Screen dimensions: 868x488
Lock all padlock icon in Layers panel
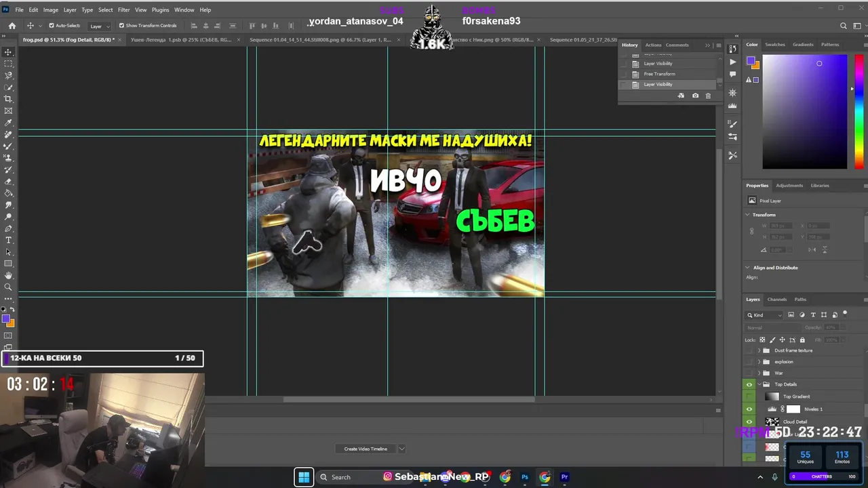click(802, 340)
